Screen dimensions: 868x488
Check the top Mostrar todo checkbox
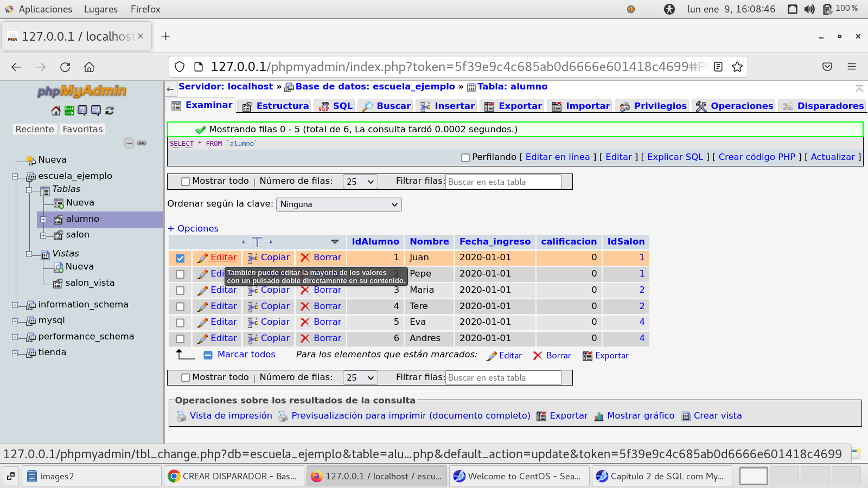coord(186,182)
